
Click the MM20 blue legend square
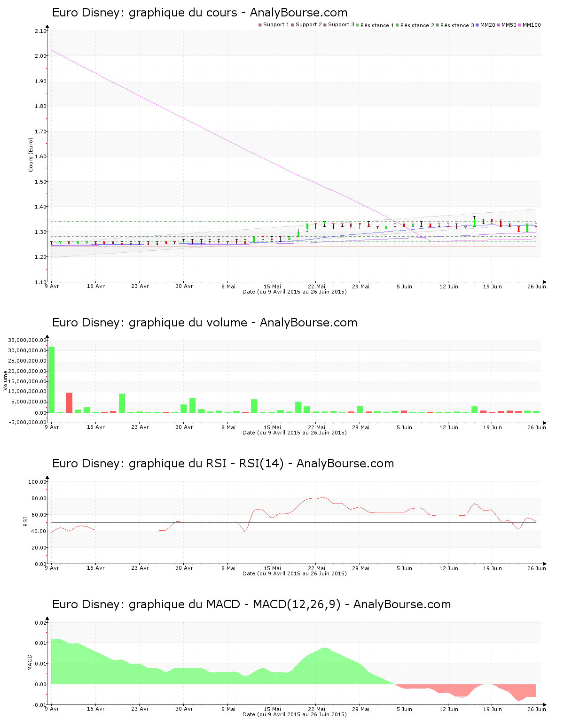coord(478,25)
